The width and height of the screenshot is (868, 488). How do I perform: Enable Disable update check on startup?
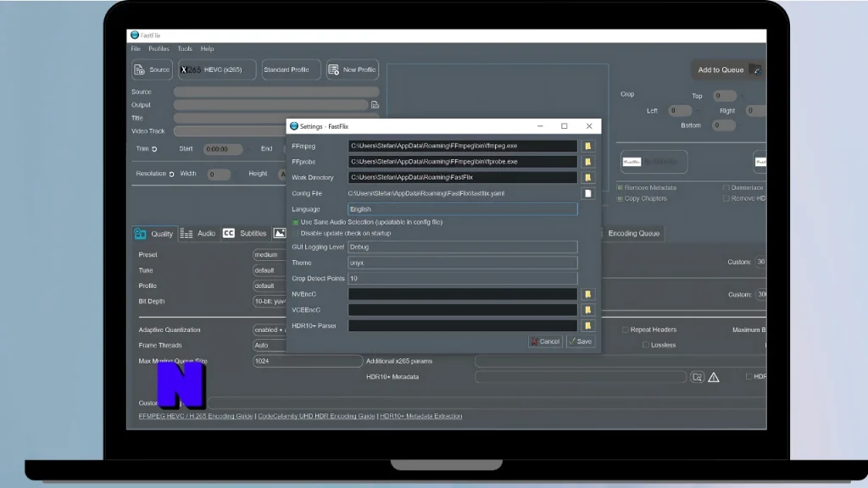point(296,234)
